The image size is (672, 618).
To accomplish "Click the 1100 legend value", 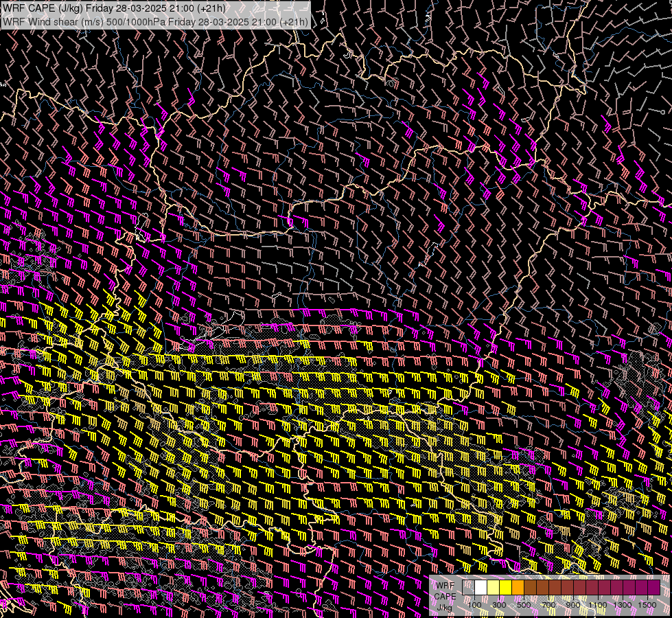I will (x=598, y=605).
